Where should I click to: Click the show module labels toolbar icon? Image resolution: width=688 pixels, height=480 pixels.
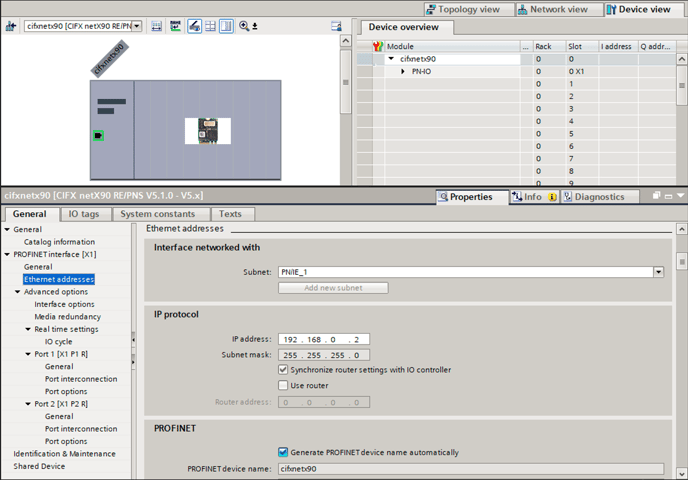click(175, 26)
